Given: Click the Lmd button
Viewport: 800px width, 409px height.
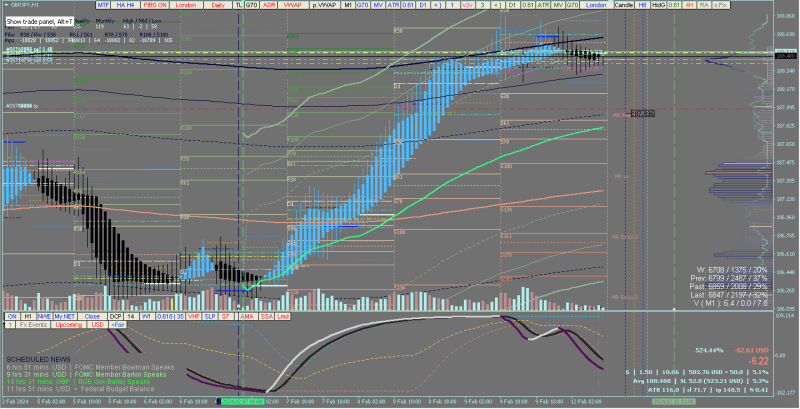Looking at the screenshot, I should click(282, 317).
